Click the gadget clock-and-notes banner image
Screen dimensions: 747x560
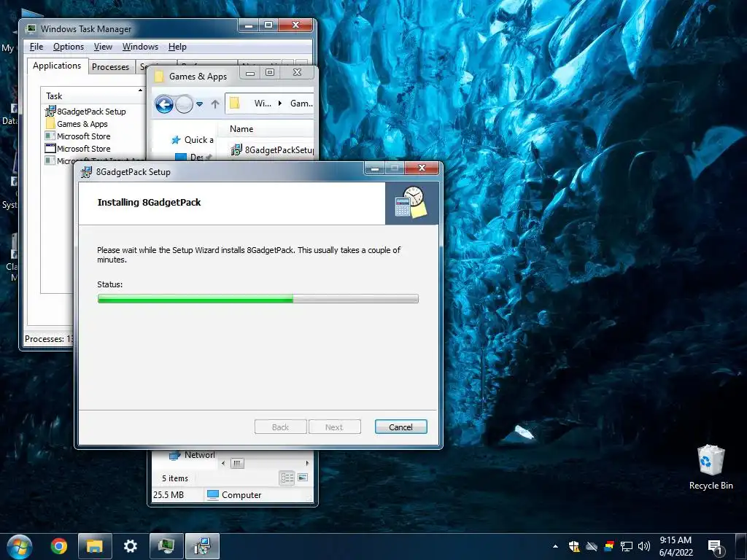pyautogui.click(x=411, y=203)
